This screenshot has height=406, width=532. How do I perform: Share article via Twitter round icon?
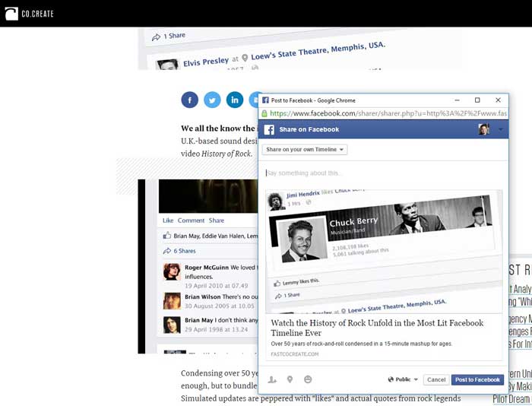pos(212,100)
